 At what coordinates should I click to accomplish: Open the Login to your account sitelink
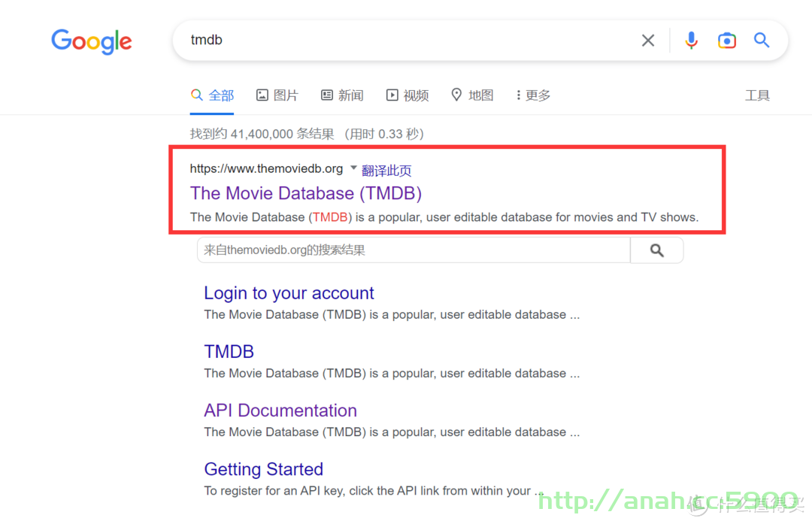tap(289, 293)
